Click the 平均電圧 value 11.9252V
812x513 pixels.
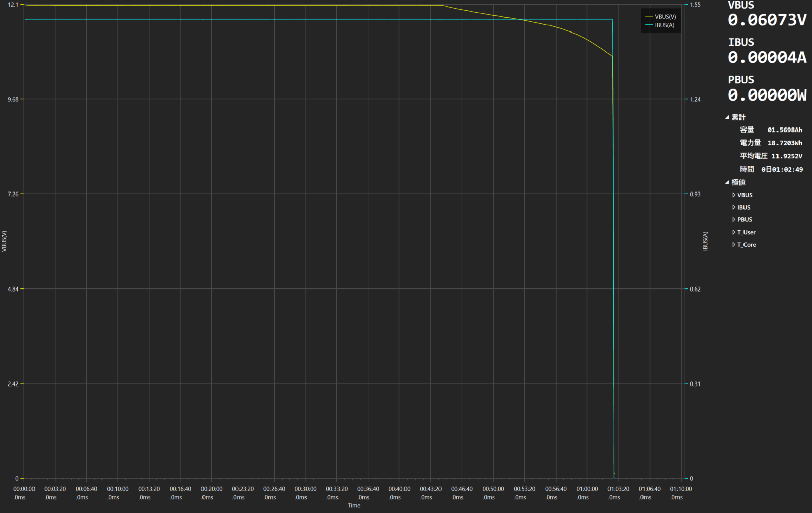click(x=787, y=156)
